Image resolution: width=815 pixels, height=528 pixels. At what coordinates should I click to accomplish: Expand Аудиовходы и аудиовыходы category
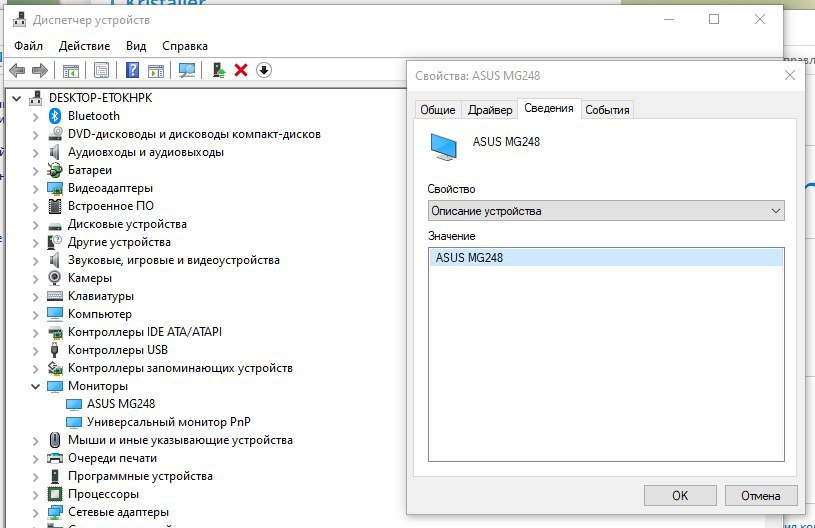tap(35, 153)
